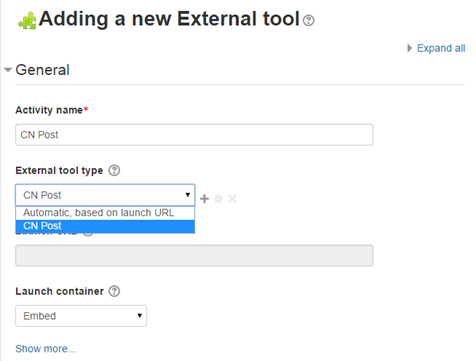Click the partially hidden help icon behind dropdown list
476x361 pixels.
(x=88, y=233)
